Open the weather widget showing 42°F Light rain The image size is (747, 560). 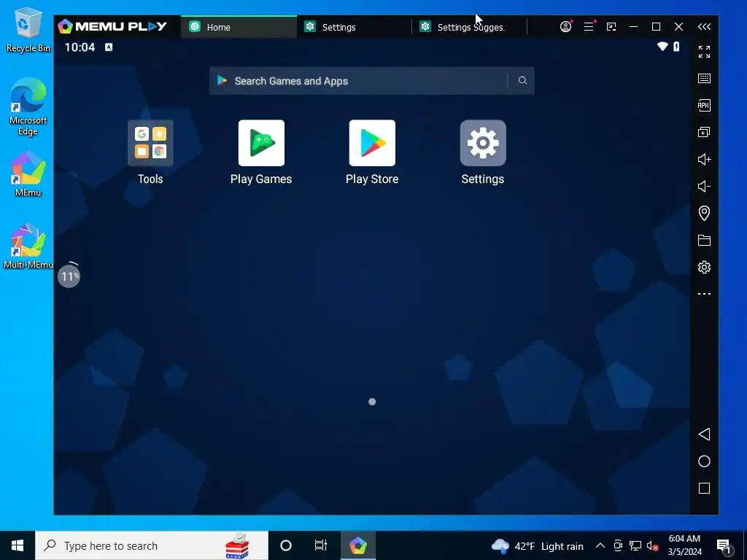pos(538,545)
